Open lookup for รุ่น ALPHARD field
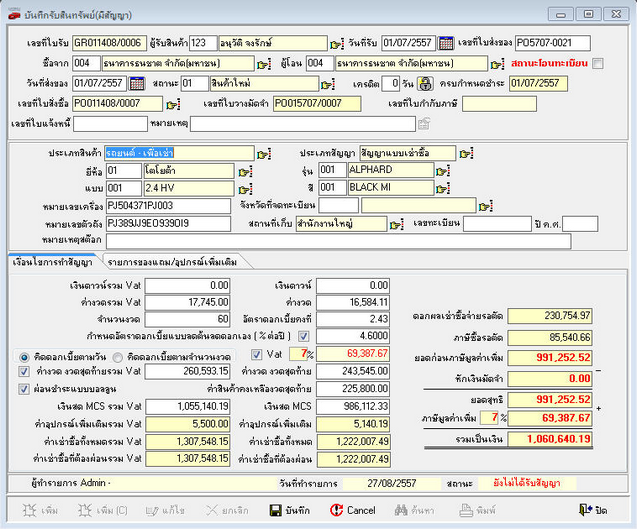The width and height of the screenshot is (637, 529). pos(443,171)
